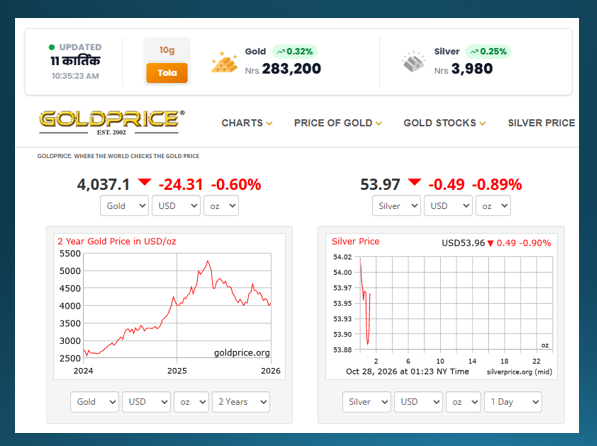Open the PRICE OF GOLD menu
The image size is (597, 446).
tap(338, 123)
